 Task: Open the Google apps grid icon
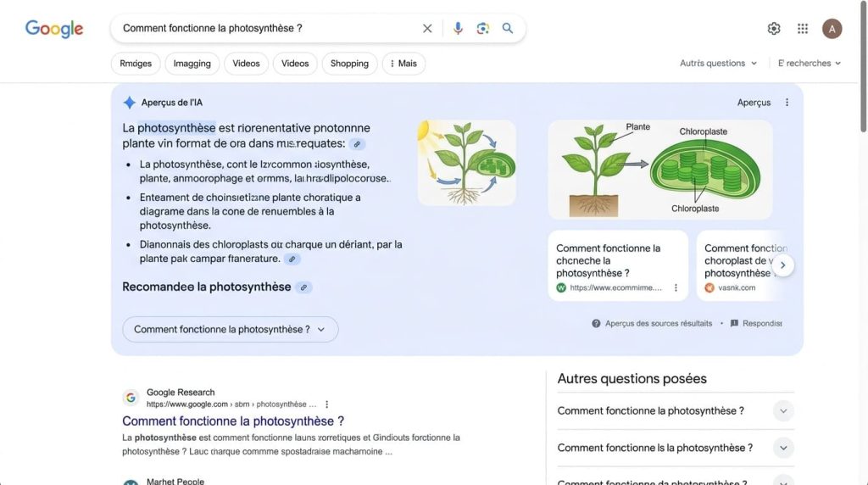pos(803,29)
